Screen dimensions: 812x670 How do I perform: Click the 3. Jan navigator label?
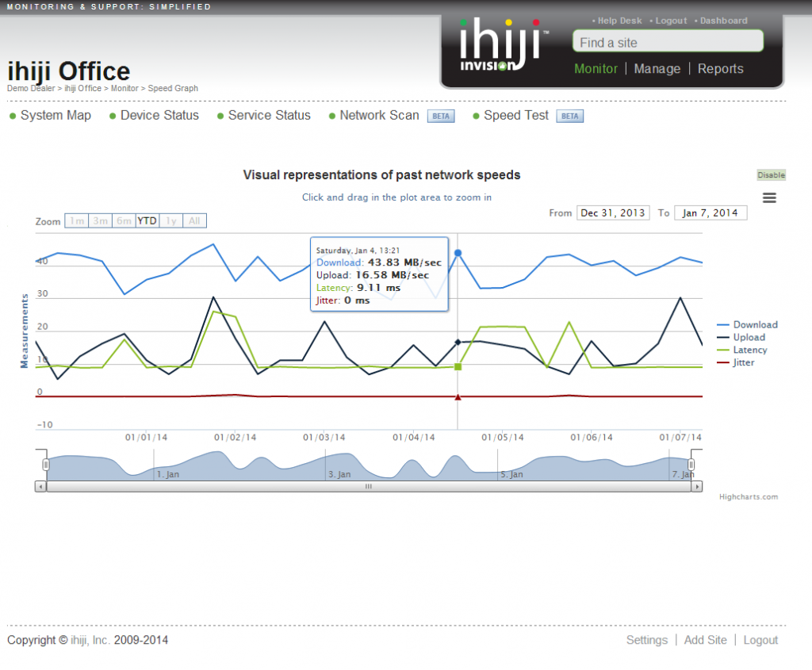coord(339,474)
